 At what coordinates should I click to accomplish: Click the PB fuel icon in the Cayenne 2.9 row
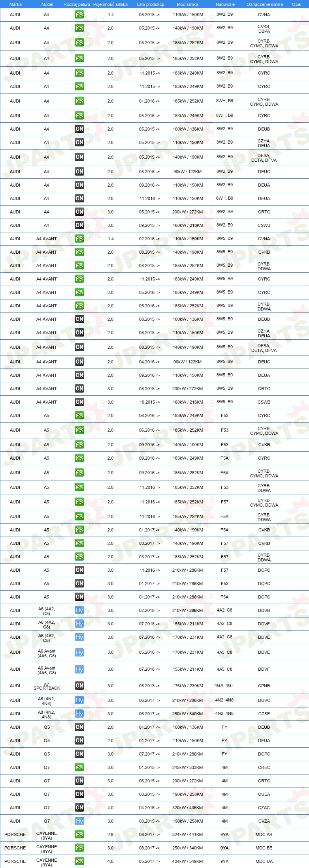pos(79,834)
